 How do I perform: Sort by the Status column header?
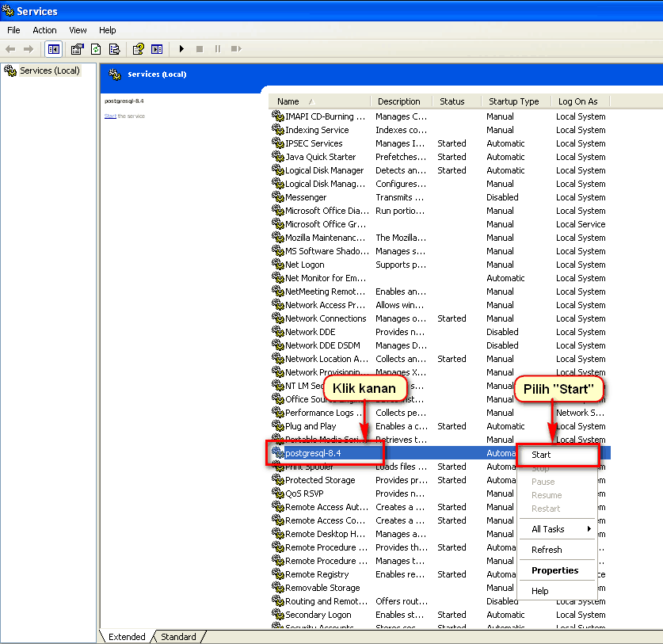[457, 101]
